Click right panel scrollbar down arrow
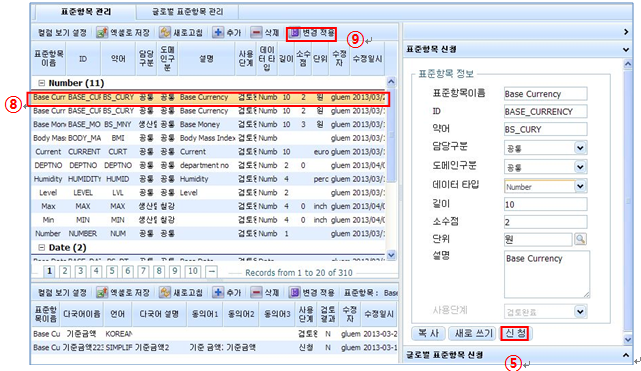The height and width of the screenshot is (371, 641). coord(628,339)
